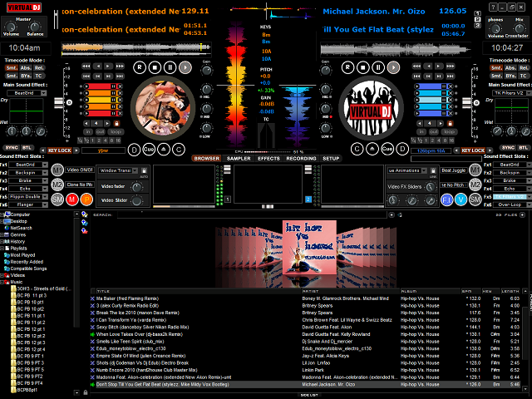Viewport: 532px width, 399px height.
Task: Eject the track from the right deck
Action: point(372,149)
